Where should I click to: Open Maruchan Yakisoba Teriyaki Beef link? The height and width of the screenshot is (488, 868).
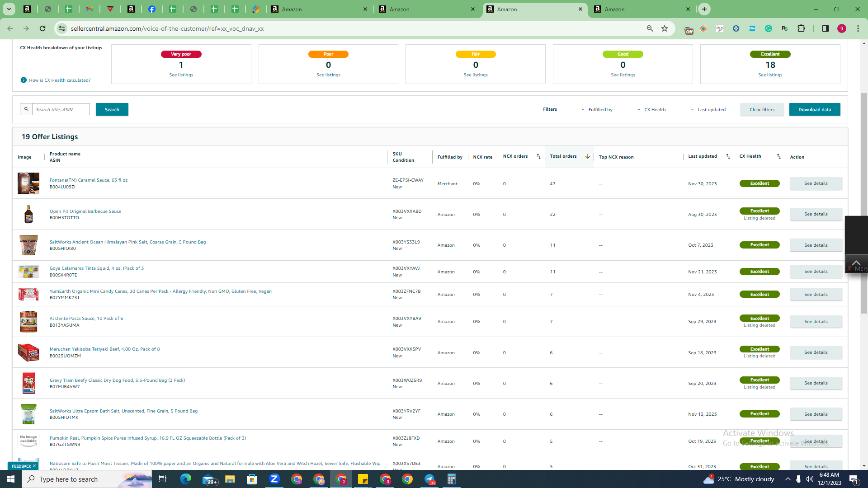coord(104,349)
